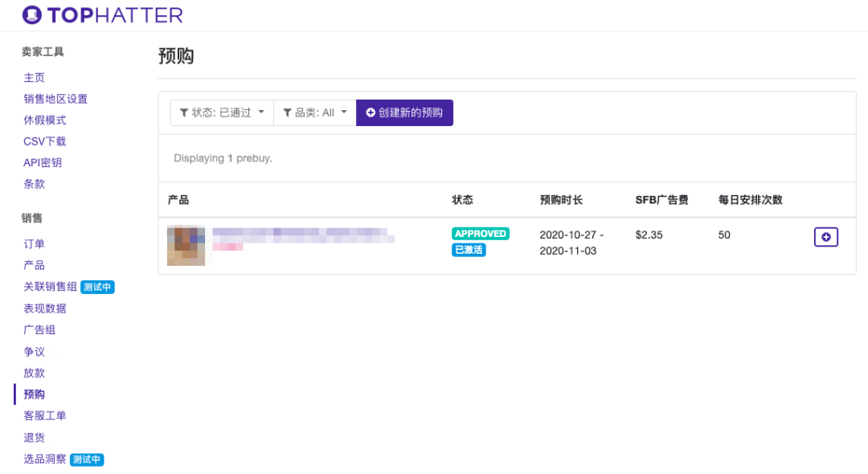868x474 pixels.
Task: Click the SFB广告费 column header
Action: pos(661,200)
